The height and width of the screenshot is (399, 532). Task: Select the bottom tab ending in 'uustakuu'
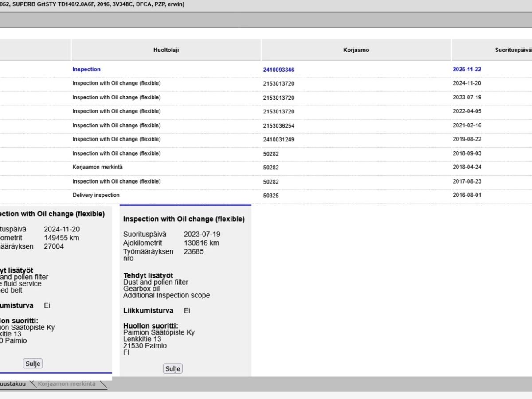click(13, 384)
